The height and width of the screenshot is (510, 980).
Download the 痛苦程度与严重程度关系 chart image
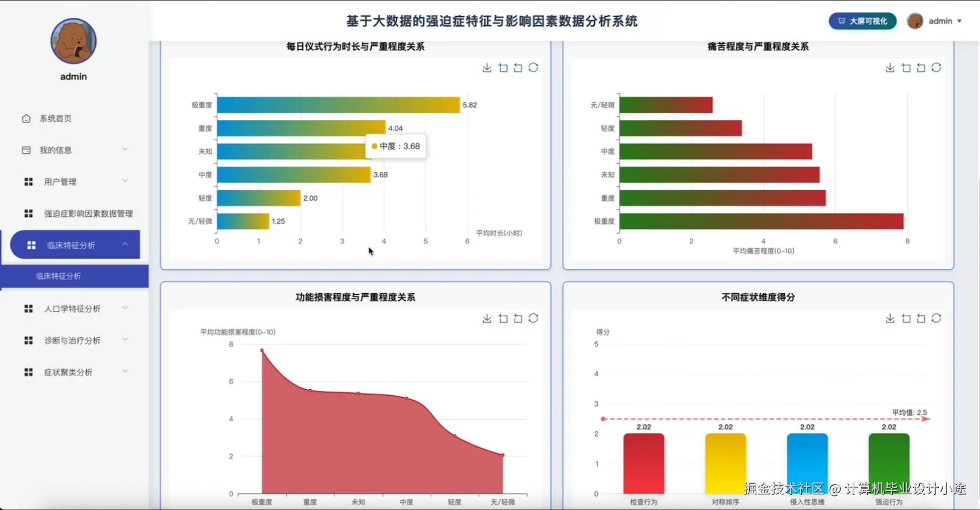[889, 67]
